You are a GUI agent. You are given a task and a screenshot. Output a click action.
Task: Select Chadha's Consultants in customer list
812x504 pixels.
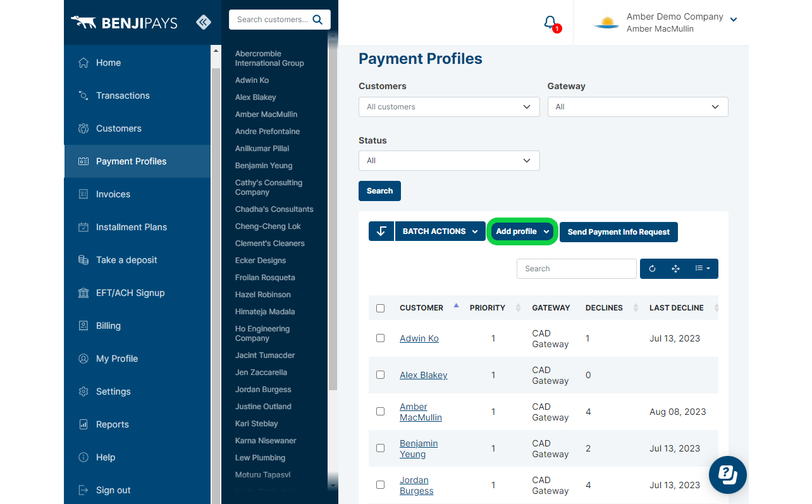tap(274, 209)
